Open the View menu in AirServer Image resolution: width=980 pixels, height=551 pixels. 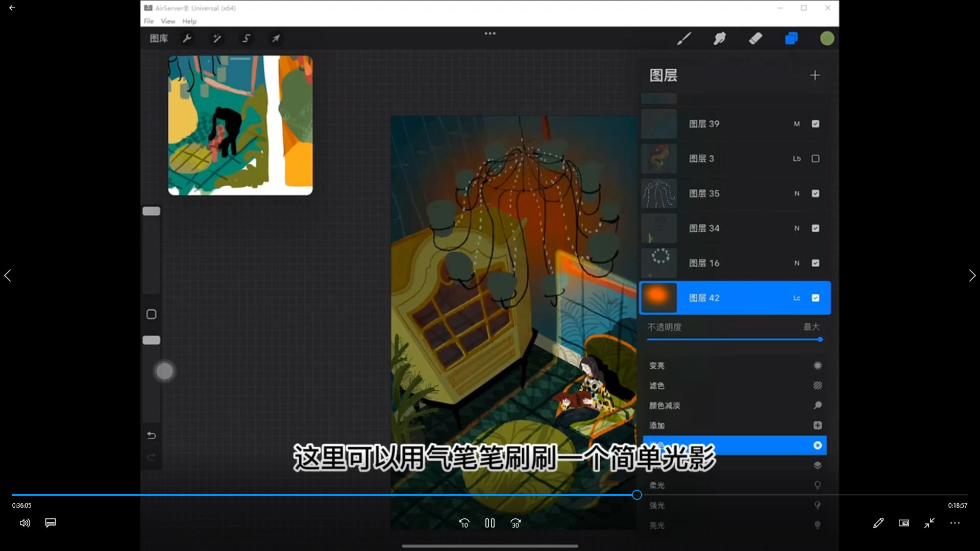pos(168,21)
